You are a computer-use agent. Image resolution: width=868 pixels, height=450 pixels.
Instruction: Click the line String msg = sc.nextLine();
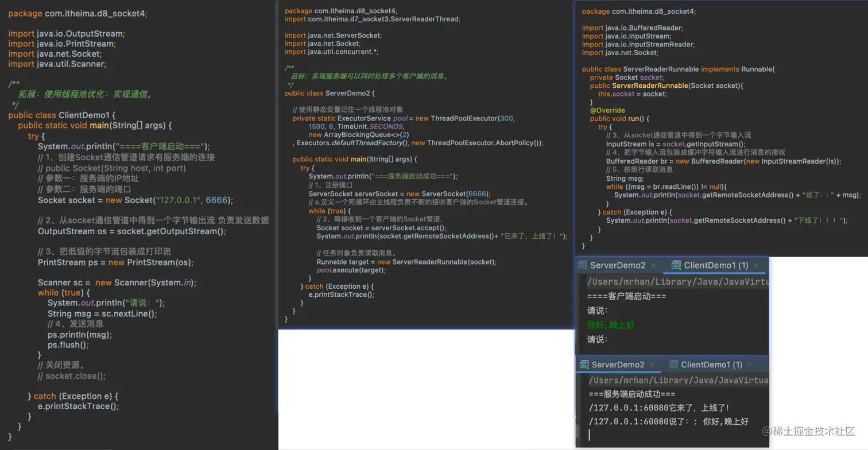[102, 313]
